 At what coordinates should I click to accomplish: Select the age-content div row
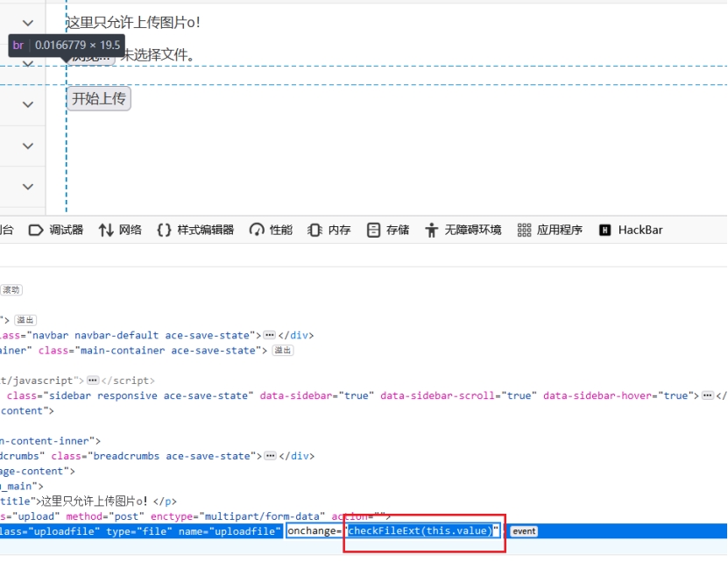(37, 471)
